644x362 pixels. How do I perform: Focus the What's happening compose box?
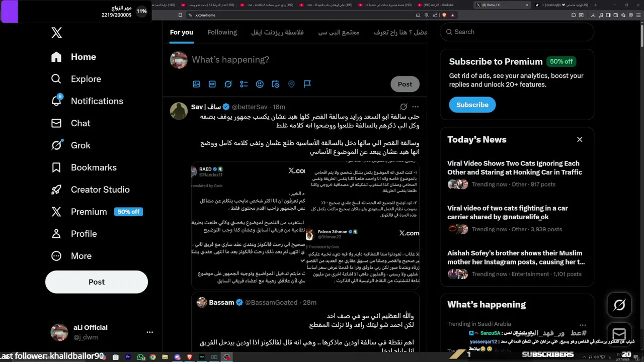pos(305,59)
